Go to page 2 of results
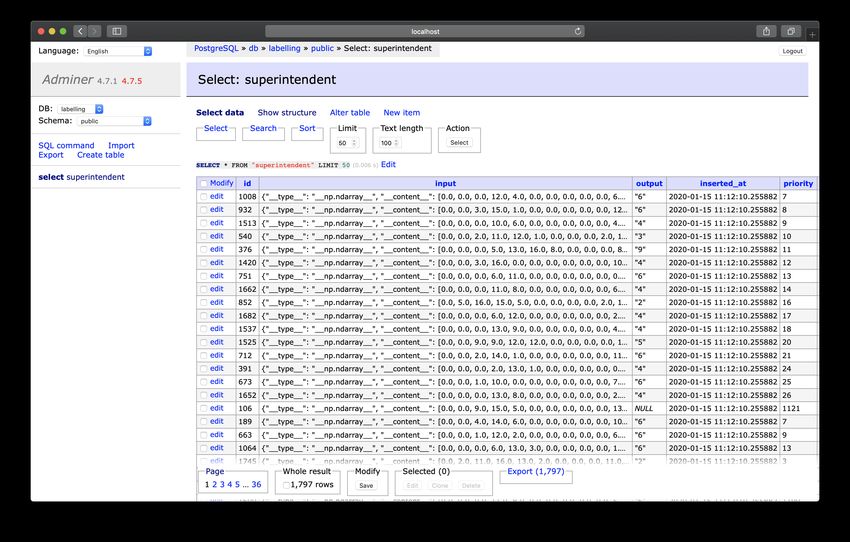Viewport: 850px width, 542px height. 214,485
